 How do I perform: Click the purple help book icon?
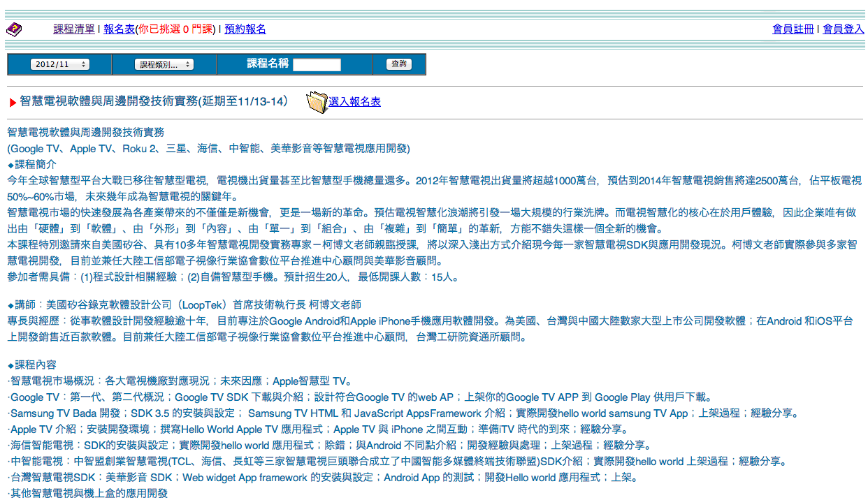click(x=14, y=29)
